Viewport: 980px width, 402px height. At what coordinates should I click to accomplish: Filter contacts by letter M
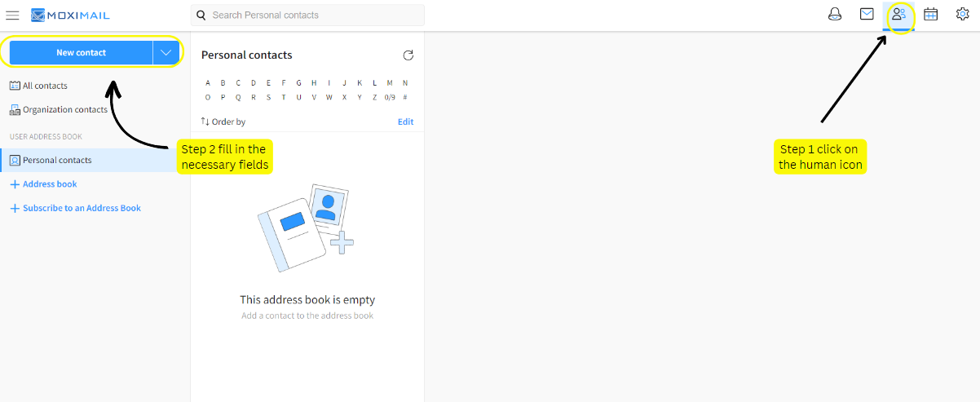tap(390, 83)
